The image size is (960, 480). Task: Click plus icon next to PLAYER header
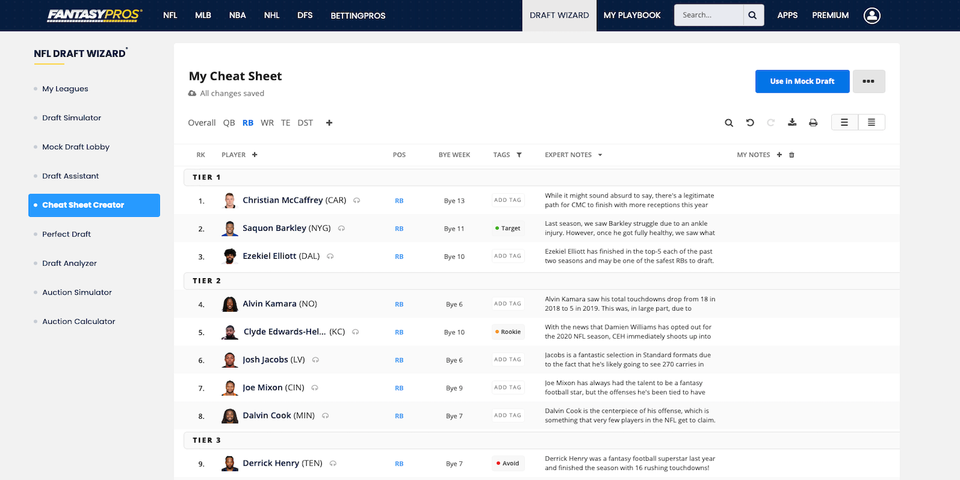255,155
